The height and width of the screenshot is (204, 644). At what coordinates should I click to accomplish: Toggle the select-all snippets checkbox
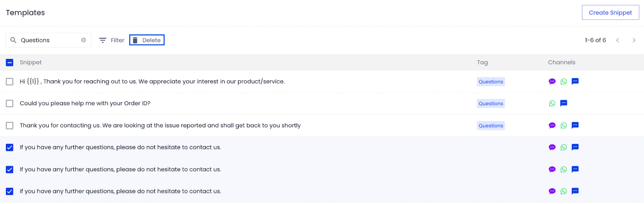10,63
